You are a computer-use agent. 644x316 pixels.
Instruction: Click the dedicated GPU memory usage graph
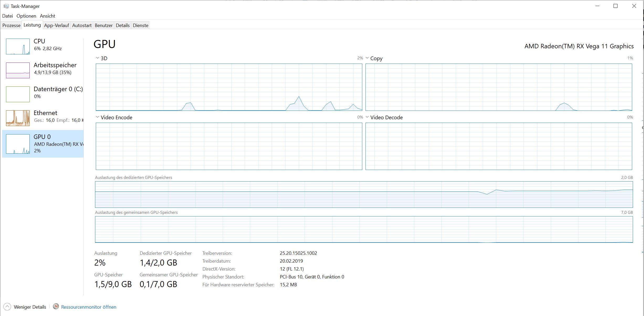coord(364,194)
